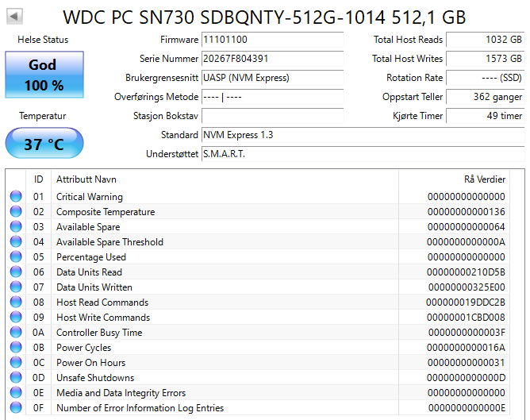Click the status orb for Data Units Written
530x420 pixels.
16,287
